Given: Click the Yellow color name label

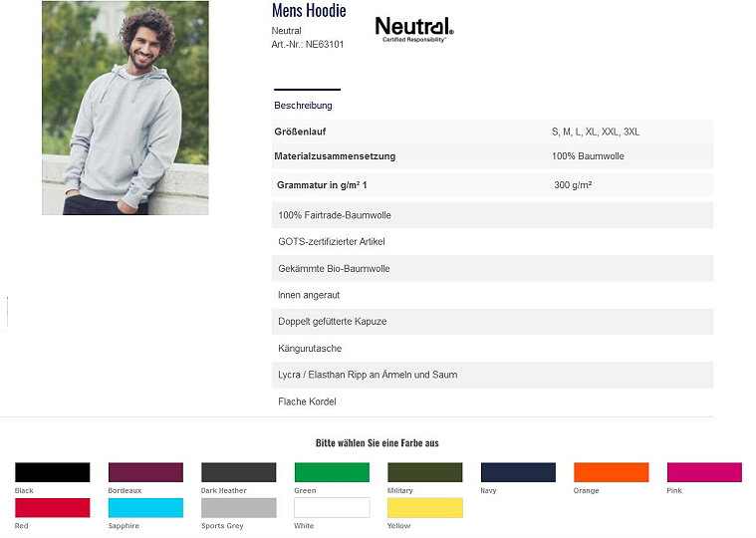Looking at the screenshot, I should 398,525.
